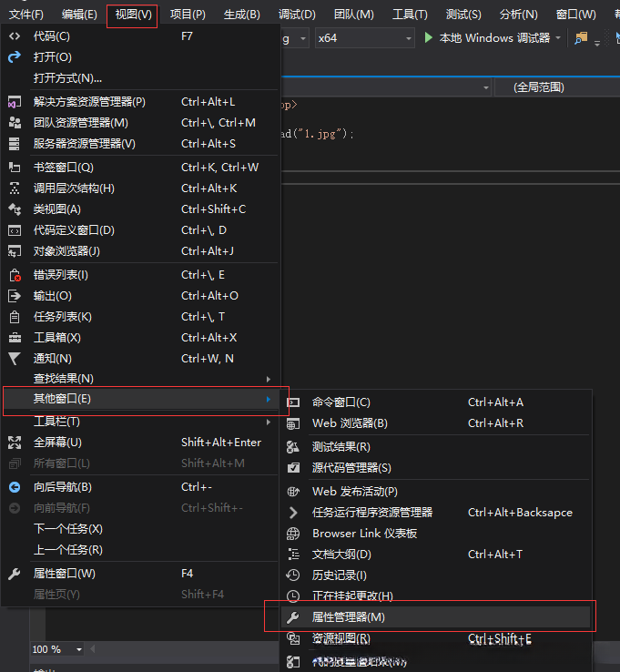
Task: Click the Output (输出) icon
Action: click(x=15, y=296)
